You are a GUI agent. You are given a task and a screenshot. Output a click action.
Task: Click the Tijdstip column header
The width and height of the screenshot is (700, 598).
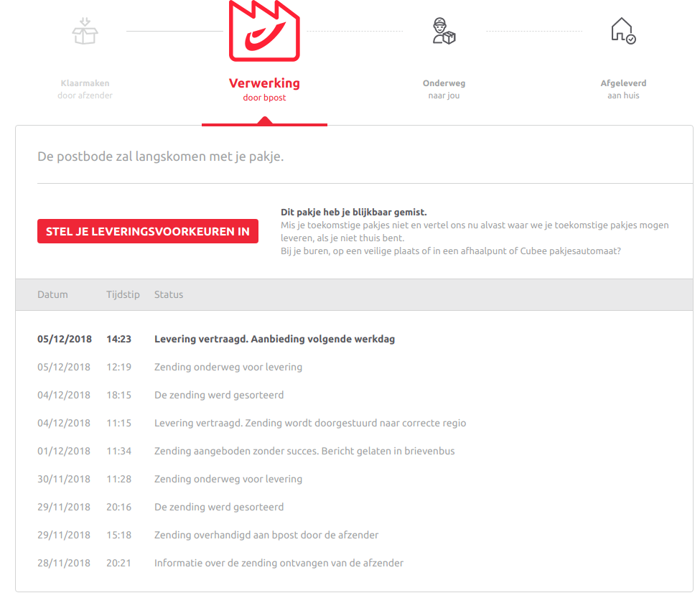coord(123,294)
